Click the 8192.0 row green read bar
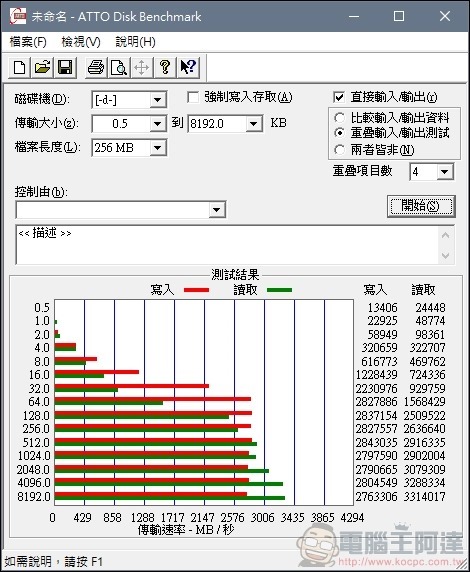Screen dimensions: 470x572 tap(170, 498)
